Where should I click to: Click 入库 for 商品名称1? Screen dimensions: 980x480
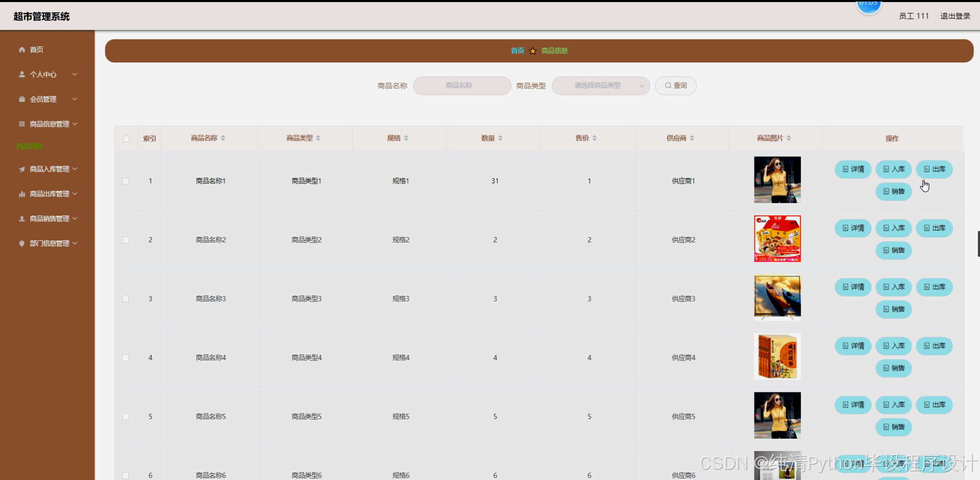pyautogui.click(x=894, y=169)
